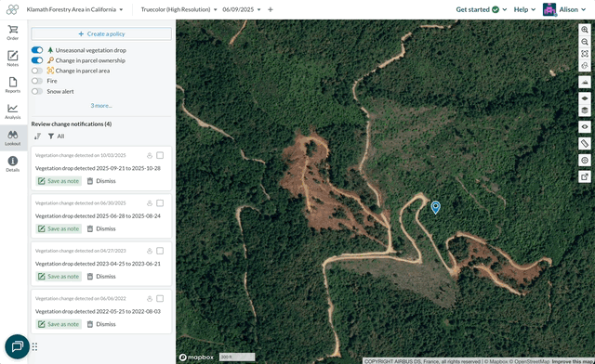Screen dimensions: 595x364
Task: Open the 06/09/2025 date dropdown
Action: 242,9
